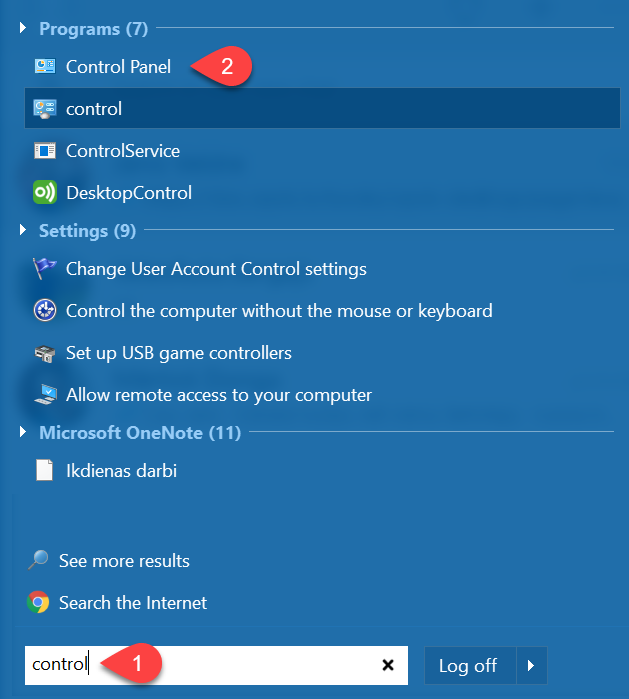Launch DesktopControl via its green icon
Viewport: 629px width, 699px height.
click(x=45, y=193)
